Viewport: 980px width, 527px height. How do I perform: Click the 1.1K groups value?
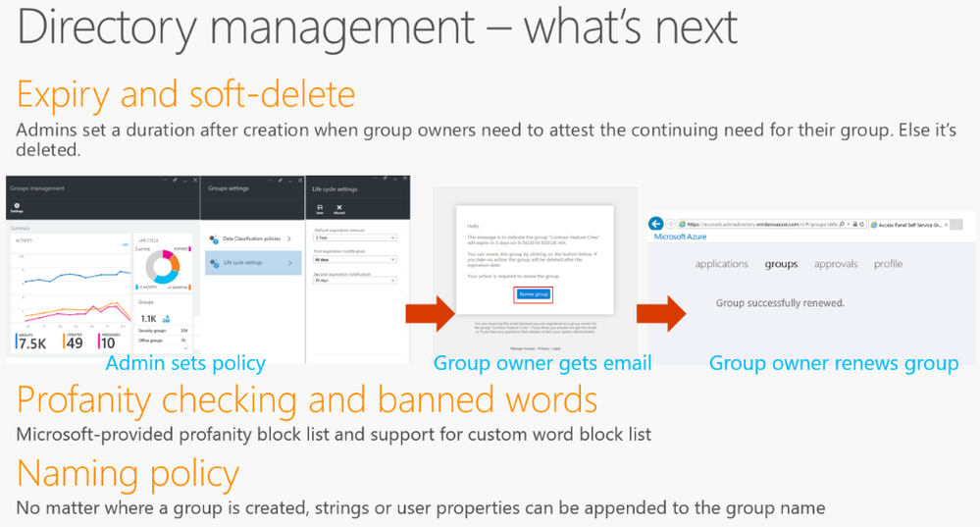tap(149, 319)
